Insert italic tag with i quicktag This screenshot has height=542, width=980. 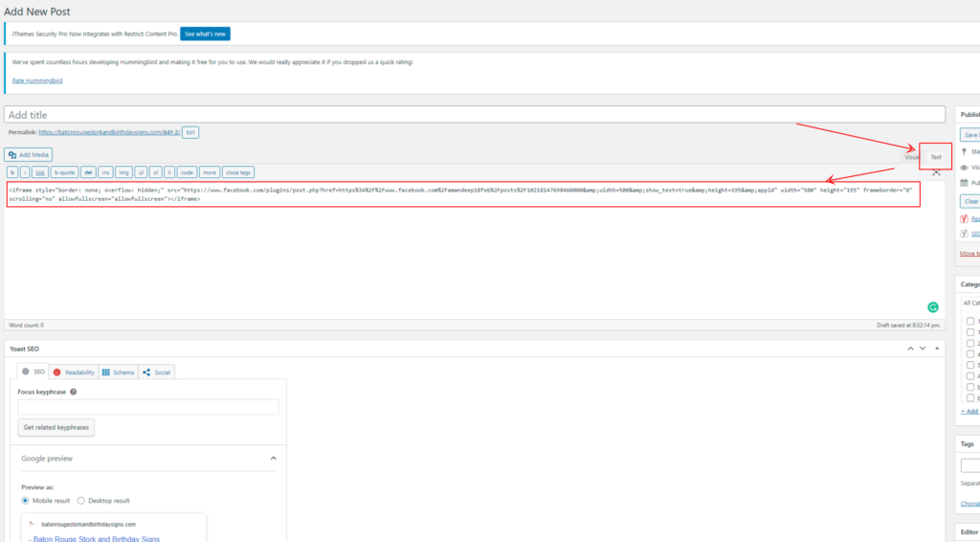coord(25,172)
